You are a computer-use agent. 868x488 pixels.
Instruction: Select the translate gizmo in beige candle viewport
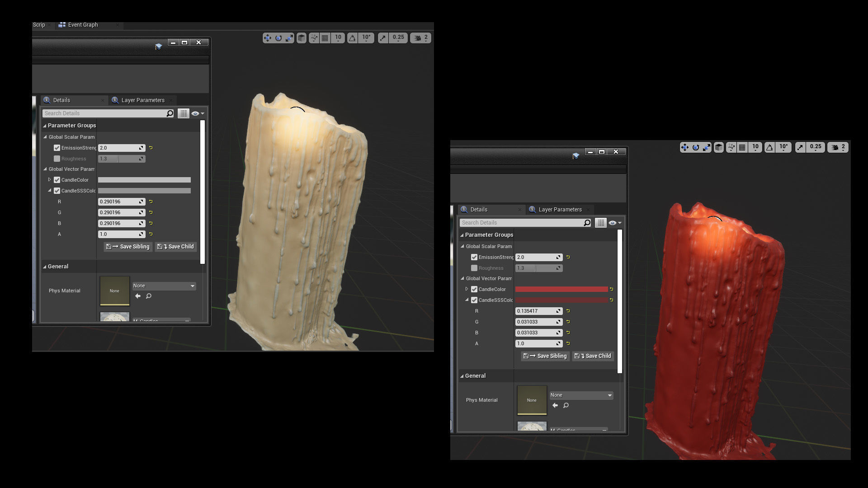coord(268,38)
